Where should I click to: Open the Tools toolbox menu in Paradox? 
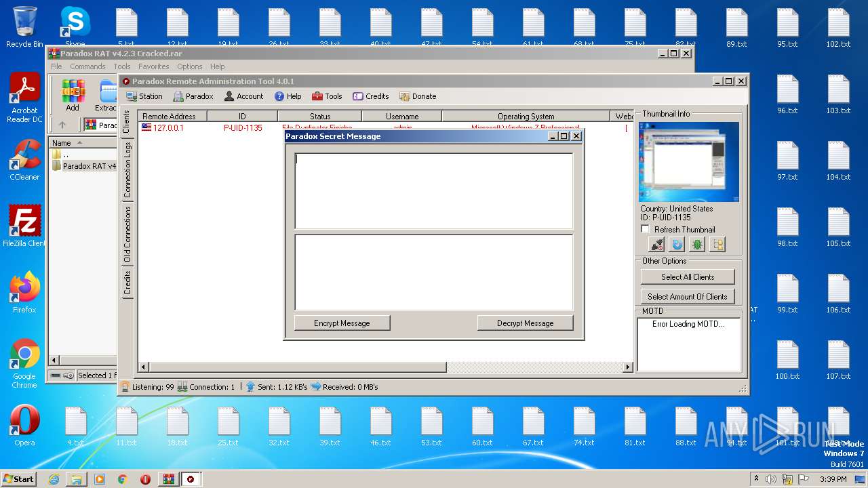[x=327, y=96]
